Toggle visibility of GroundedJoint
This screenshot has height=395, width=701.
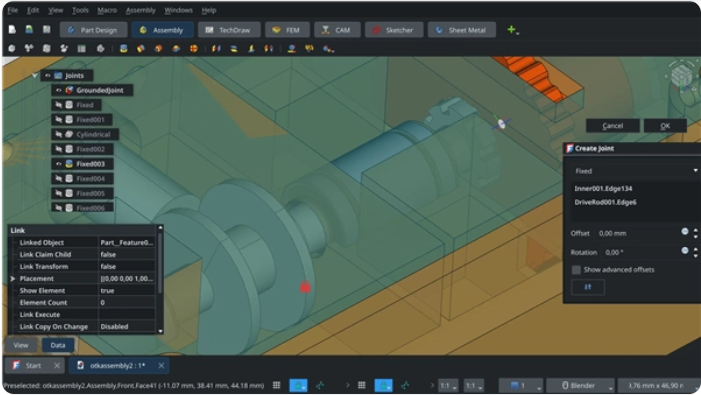pyautogui.click(x=59, y=90)
